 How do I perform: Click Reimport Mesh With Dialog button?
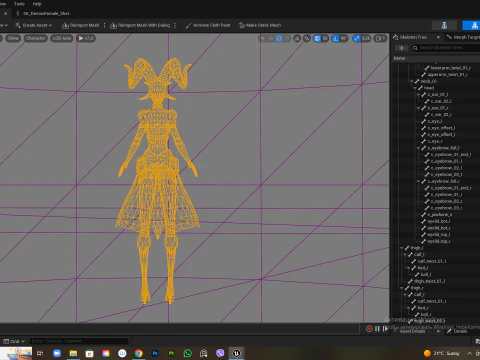pos(140,25)
